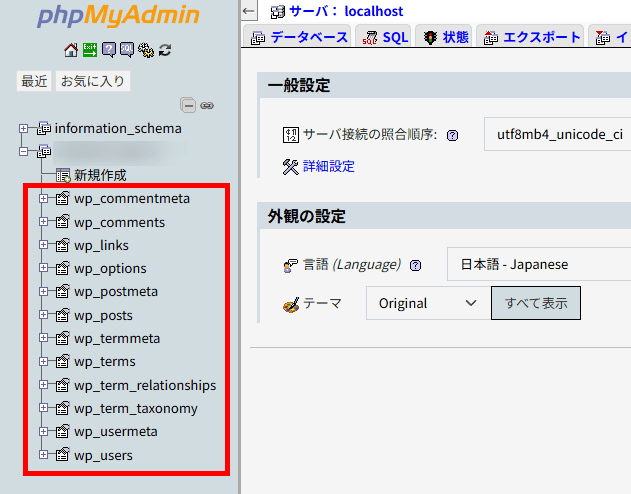Open the SQL documentation icon
631x494 pixels.
[x=127, y=50]
